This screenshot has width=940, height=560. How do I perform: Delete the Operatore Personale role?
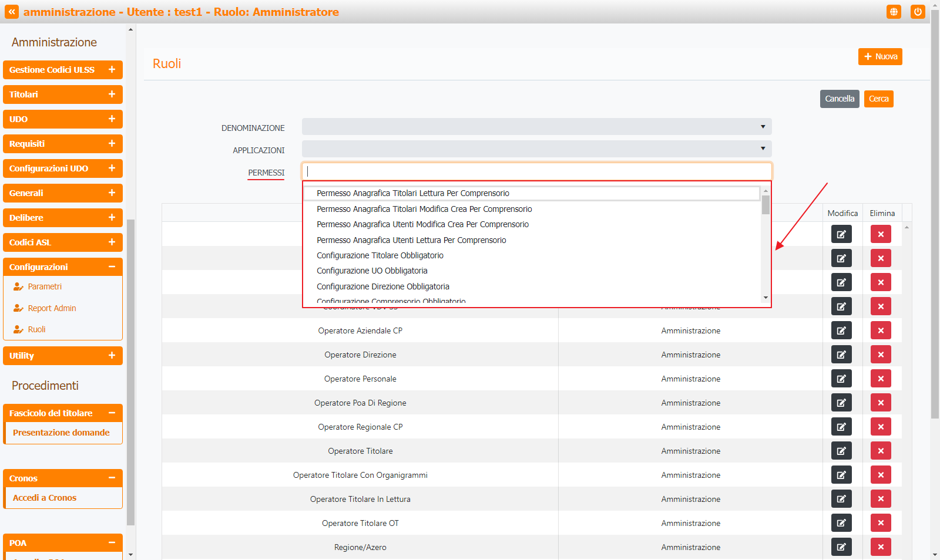(881, 379)
